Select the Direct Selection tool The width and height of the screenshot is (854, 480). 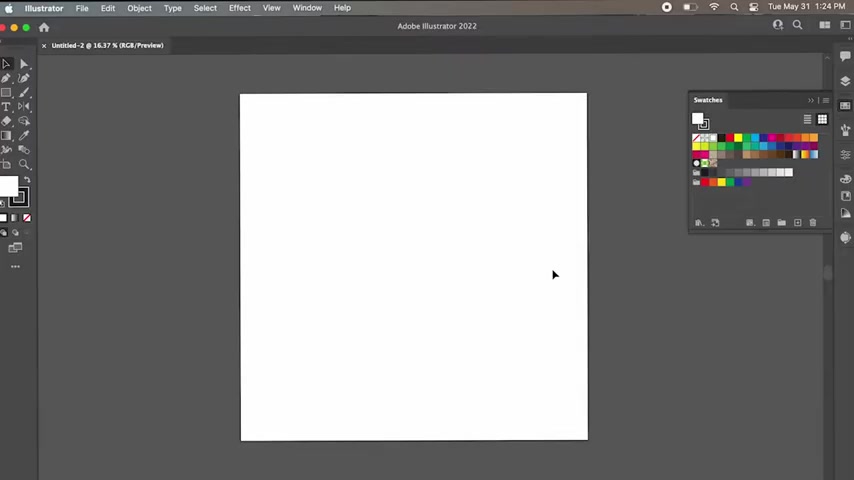[x=24, y=64]
